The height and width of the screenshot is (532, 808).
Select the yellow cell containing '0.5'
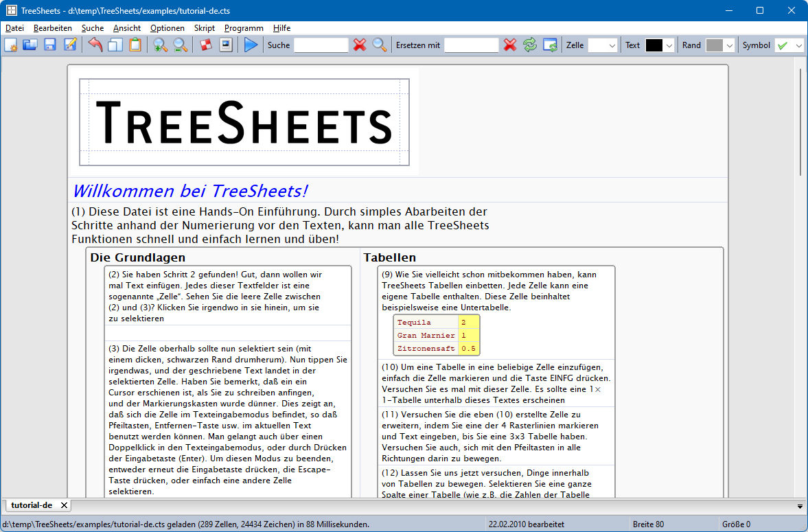click(x=469, y=349)
